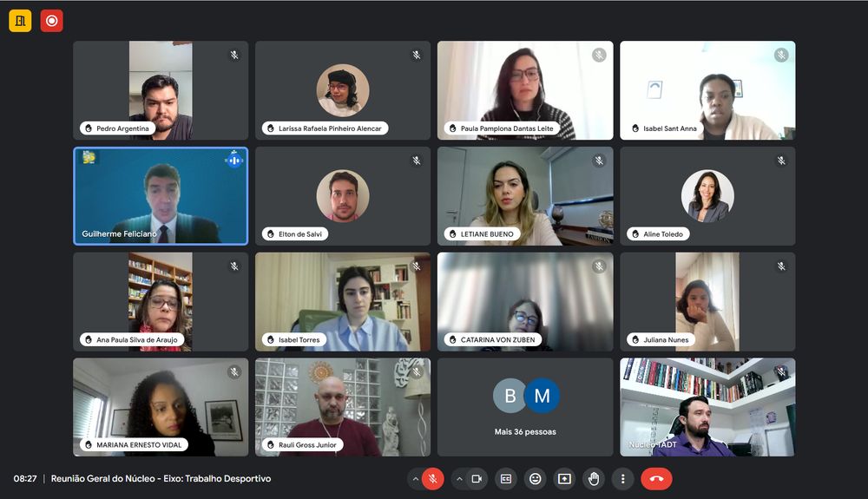Screen dimensions: 868x499
Task: Click the muted mic icon on Isabel Sant Anna tile
Action: [781, 55]
